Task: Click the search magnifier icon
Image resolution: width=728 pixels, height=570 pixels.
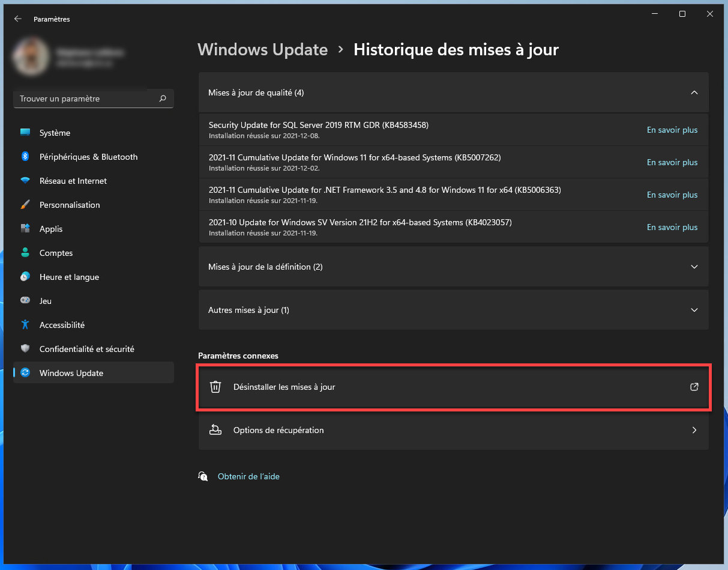Action: pyautogui.click(x=163, y=99)
